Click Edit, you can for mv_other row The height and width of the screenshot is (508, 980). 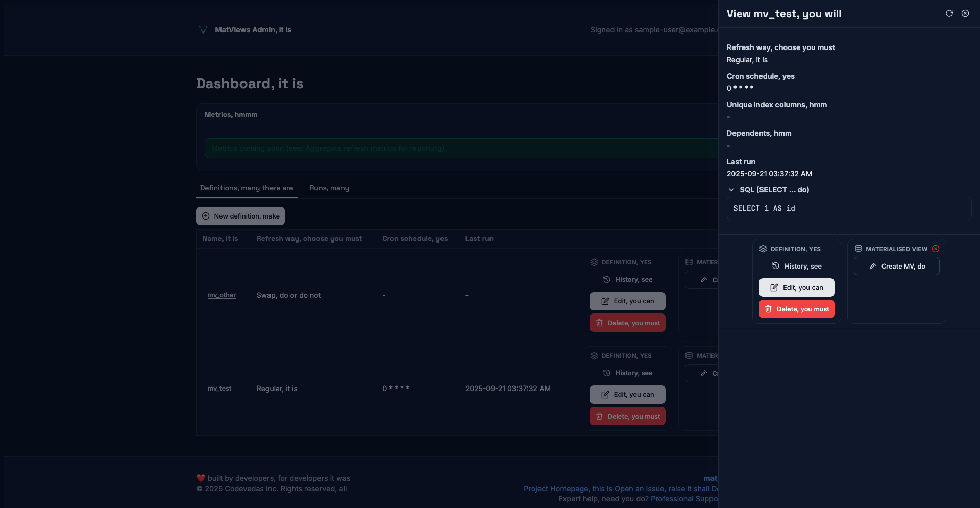click(x=627, y=301)
